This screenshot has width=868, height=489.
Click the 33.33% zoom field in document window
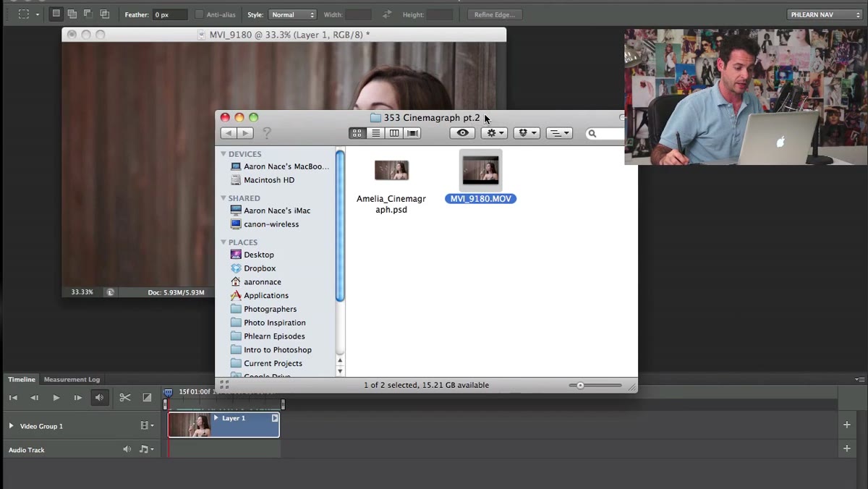(x=82, y=292)
